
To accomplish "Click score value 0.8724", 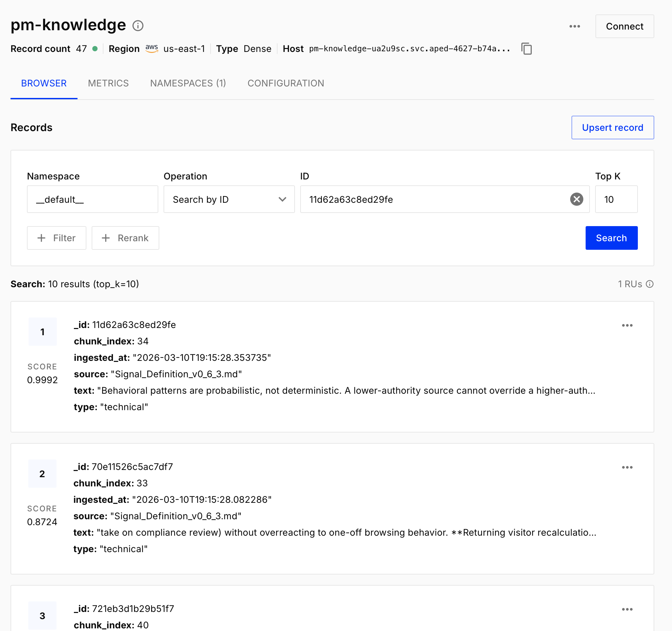I will coord(42,522).
